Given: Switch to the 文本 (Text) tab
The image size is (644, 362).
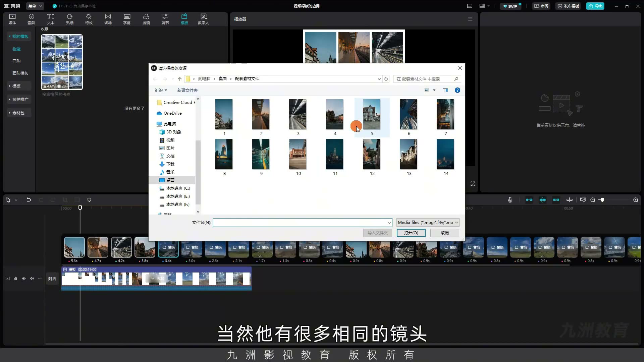Looking at the screenshot, I should 50,19.
